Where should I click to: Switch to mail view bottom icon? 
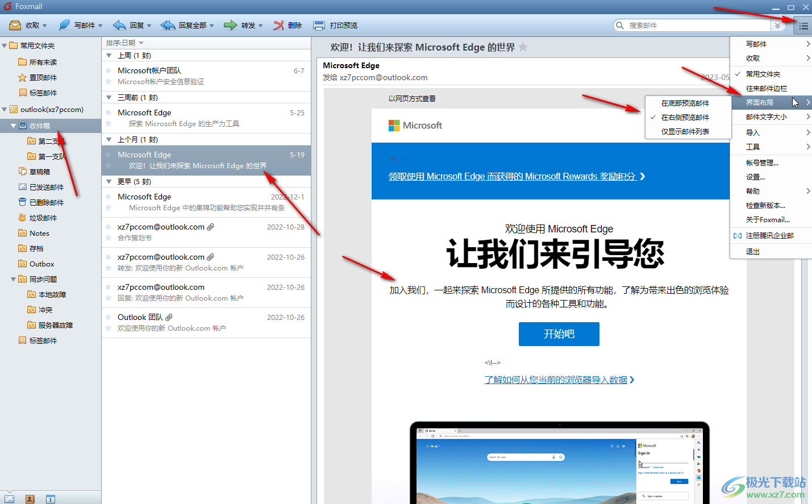10,499
